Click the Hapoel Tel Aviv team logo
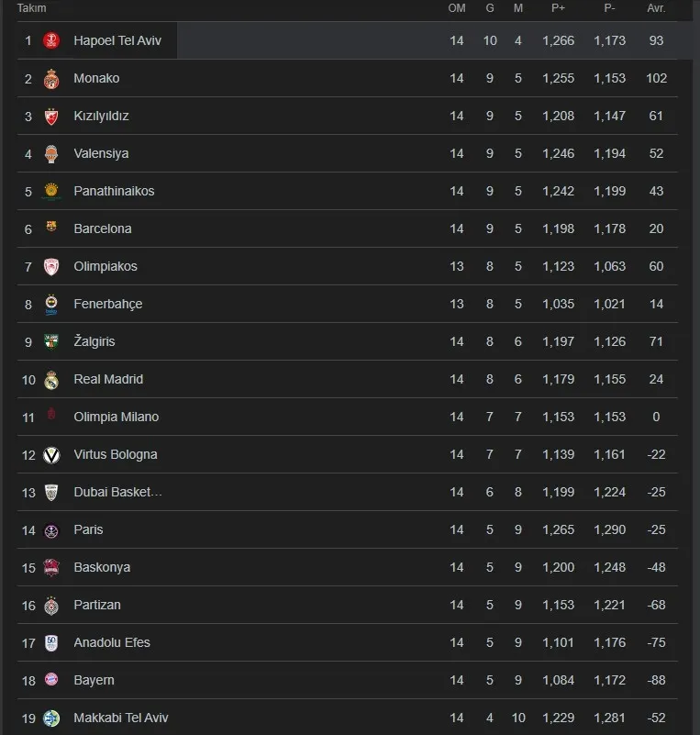The image size is (700, 735). 51,41
